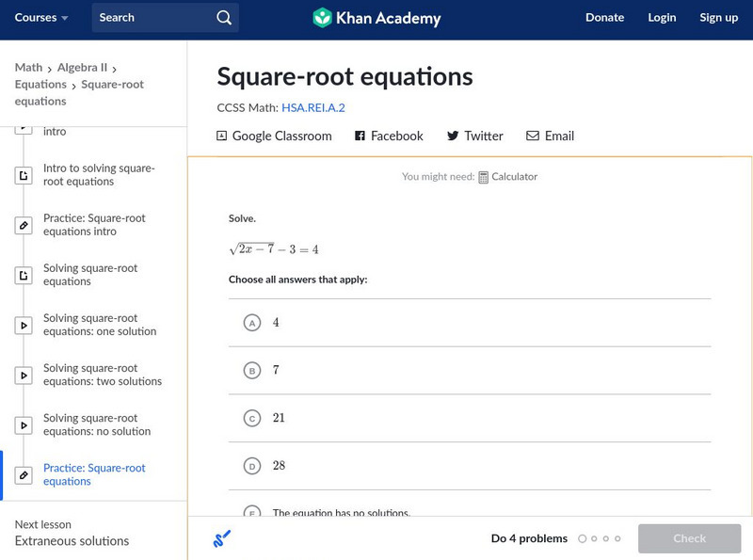Click Sign up in the top navigation
Image resolution: width=753 pixels, height=560 pixels.
click(718, 17)
